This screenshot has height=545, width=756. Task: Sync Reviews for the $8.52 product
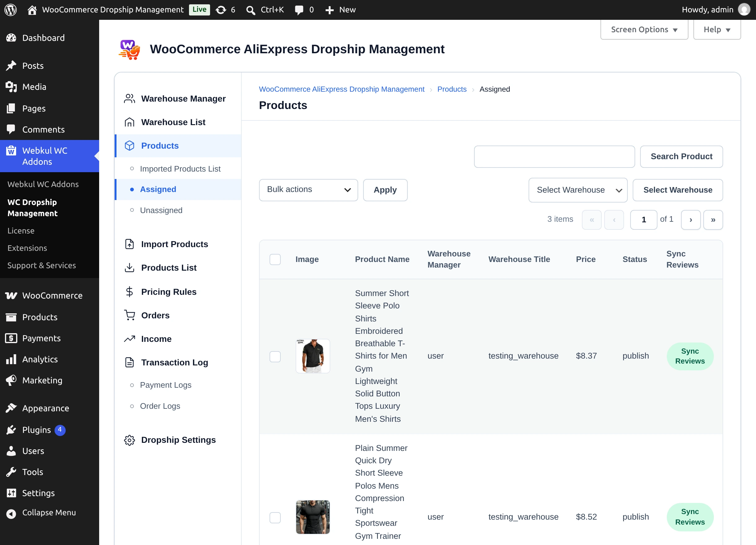(690, 517)
